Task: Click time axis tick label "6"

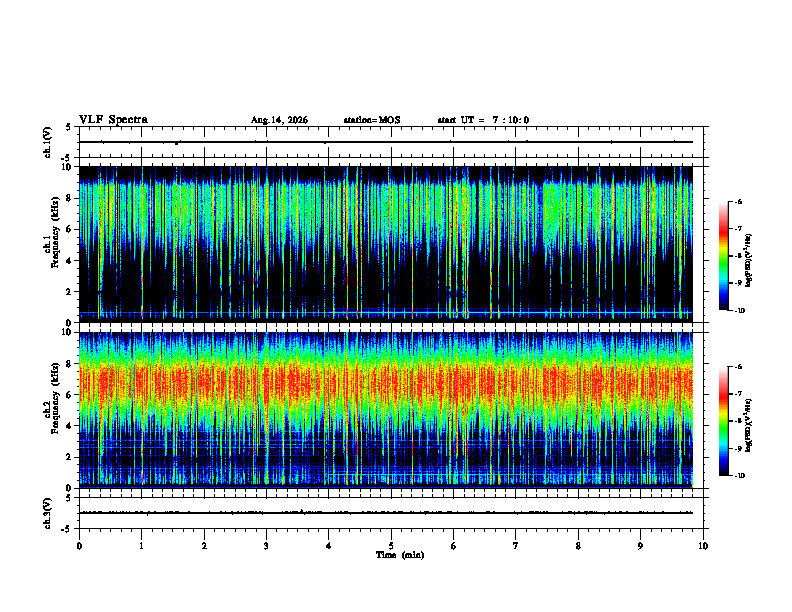Action: (x=454, y=546)
